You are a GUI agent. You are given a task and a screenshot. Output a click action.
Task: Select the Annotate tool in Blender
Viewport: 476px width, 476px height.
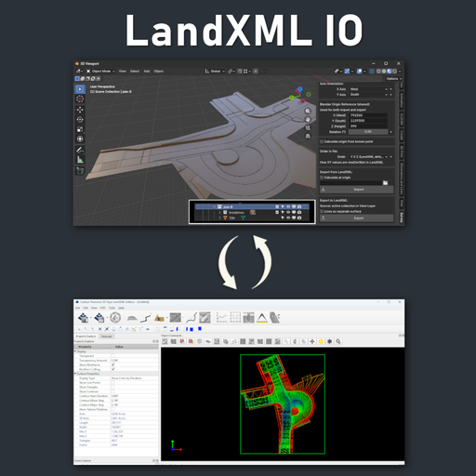coord(80,150)
